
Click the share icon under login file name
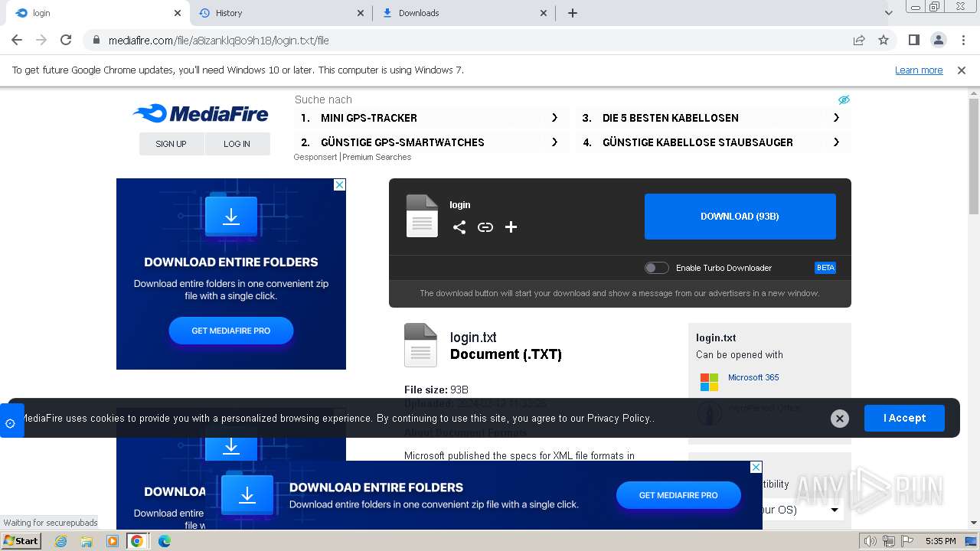coord(459,227)
